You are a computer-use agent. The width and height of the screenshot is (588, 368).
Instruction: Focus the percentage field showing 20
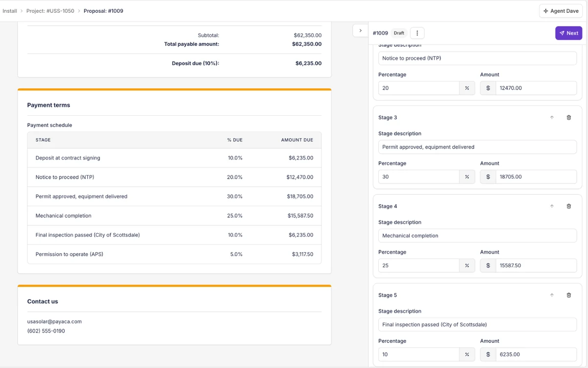[419, 88]
